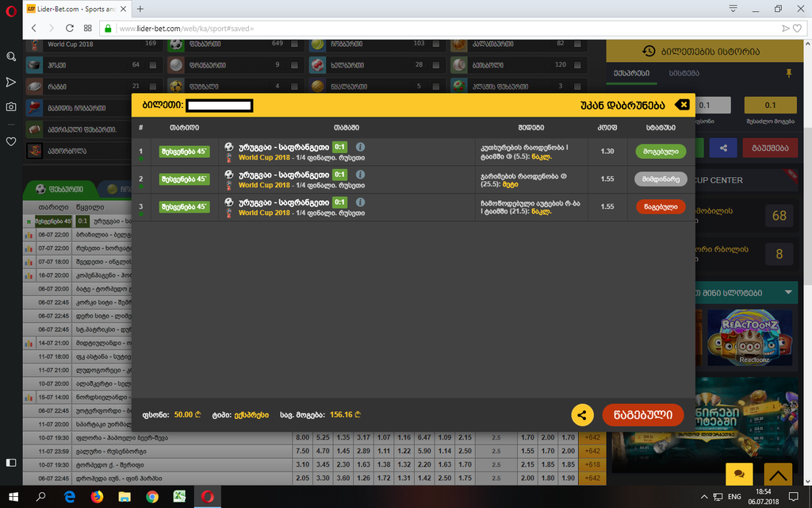
Task: Select the რაგბი rugby ball icon
Action: 34,87
